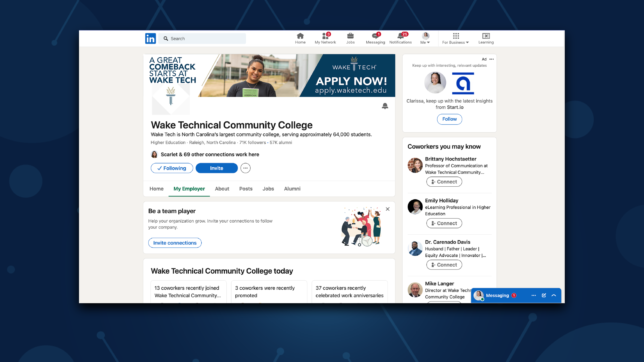View Notifications bell with 25 badge
The height and width of the screenshot is (362, 644).
pos(400,39)
